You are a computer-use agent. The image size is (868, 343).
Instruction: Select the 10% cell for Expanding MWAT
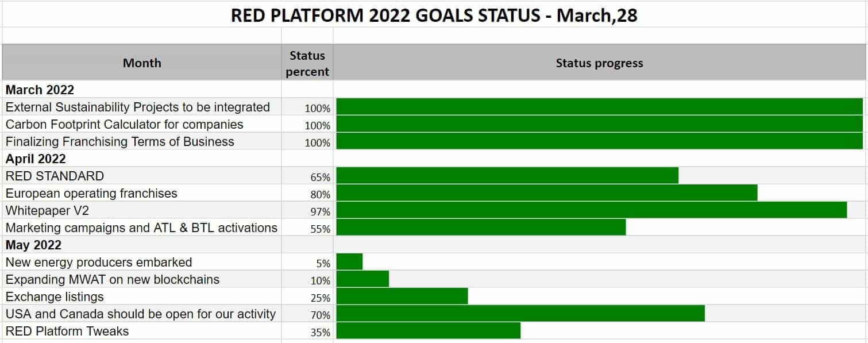(307, 279)
